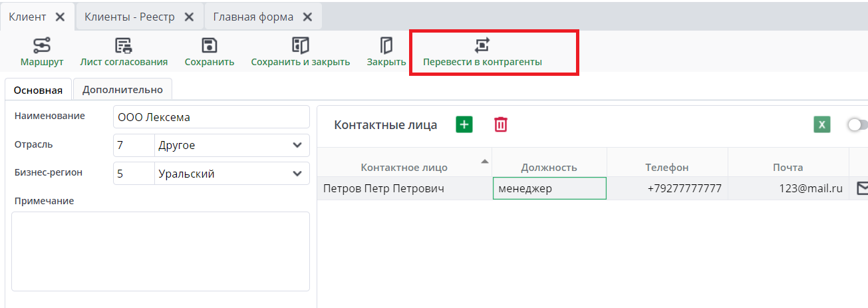The height and width of the screenshot is (308, 868).
Task: Switch to Клиенты - Реестр tab
Action: point(130,17)
